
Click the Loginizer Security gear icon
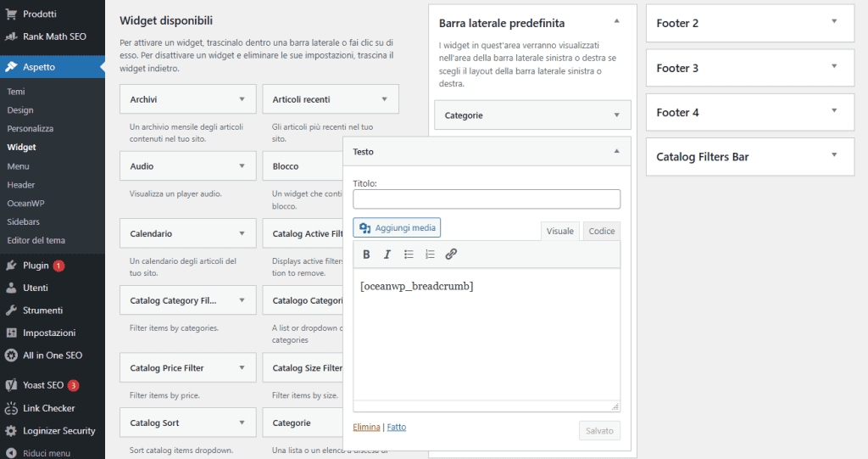coord(11,431)
